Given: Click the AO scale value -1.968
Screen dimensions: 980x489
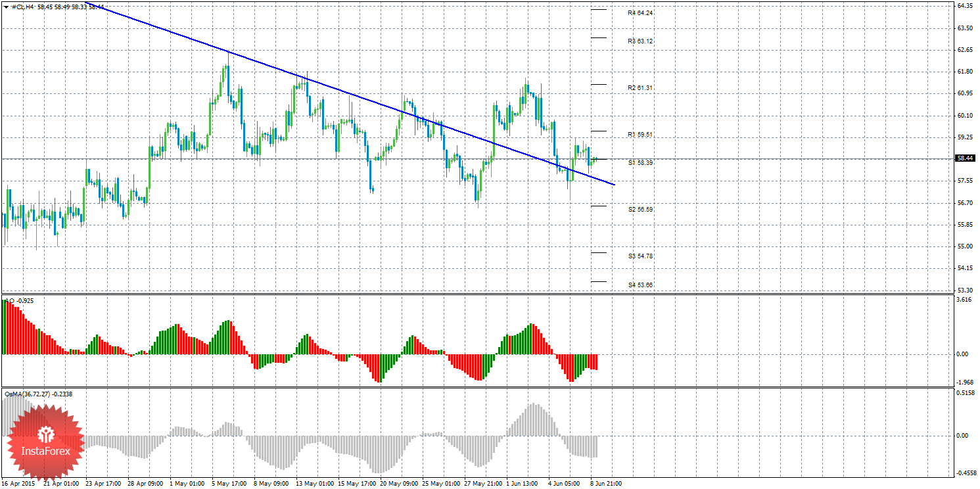Looking at the screenshot, I should (966, 383).
